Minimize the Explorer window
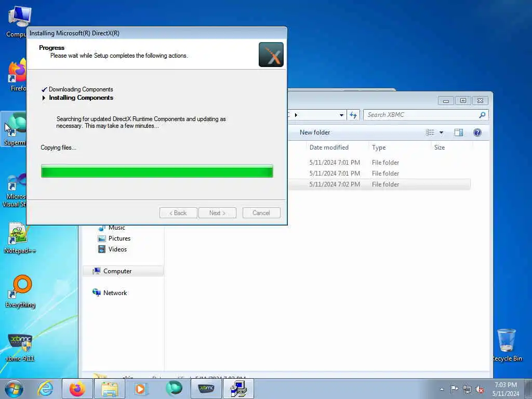This screenshot has height=399, width=532. (x=446, y=101)
